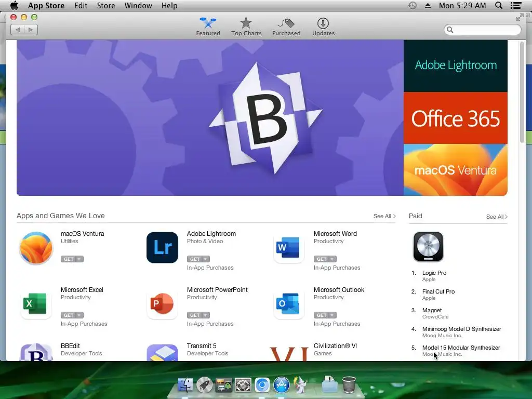Open System Preferences from the Dock
The height and width of the screenshot is (399, 532).
243,385
